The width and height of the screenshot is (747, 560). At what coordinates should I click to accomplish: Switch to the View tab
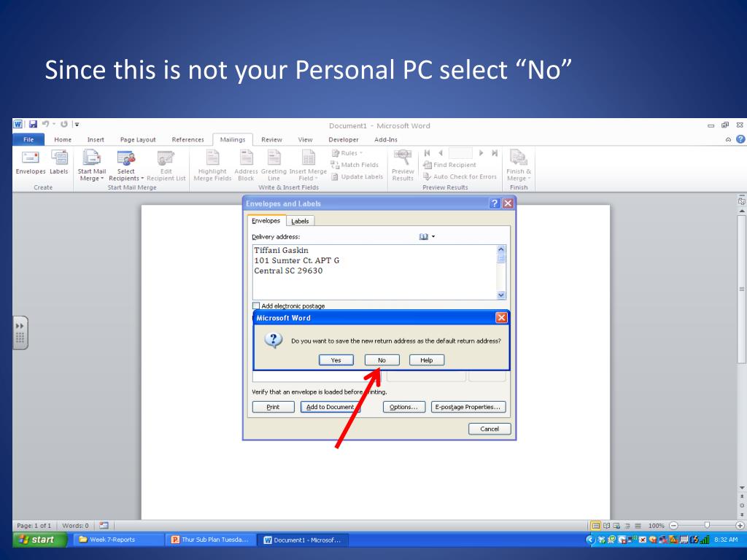306,139
